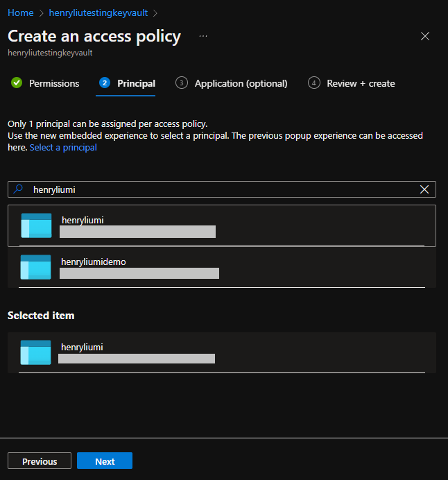This screenshot has width=448, height=480.
Task: Click the blue step 2 circle icon
Action: [x=105, y=83]
